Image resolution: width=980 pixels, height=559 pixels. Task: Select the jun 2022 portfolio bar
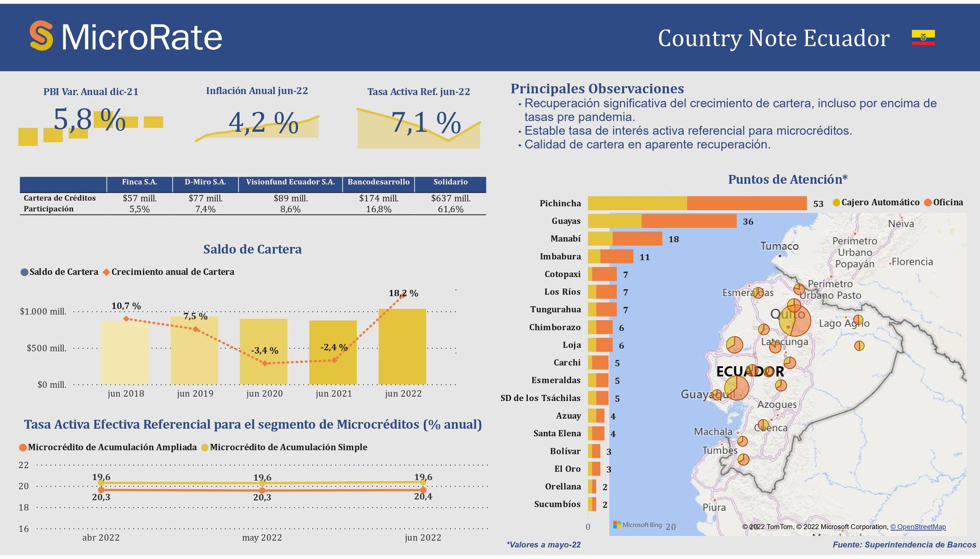click(402, 346)
